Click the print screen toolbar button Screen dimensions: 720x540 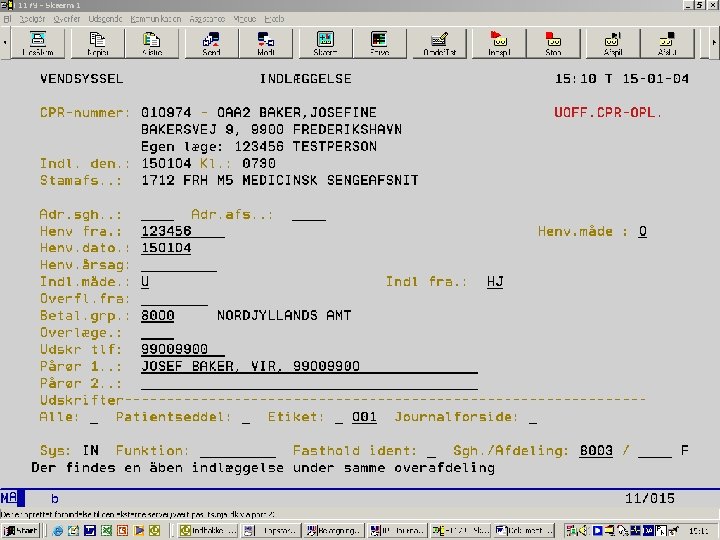tap(38, 44)
